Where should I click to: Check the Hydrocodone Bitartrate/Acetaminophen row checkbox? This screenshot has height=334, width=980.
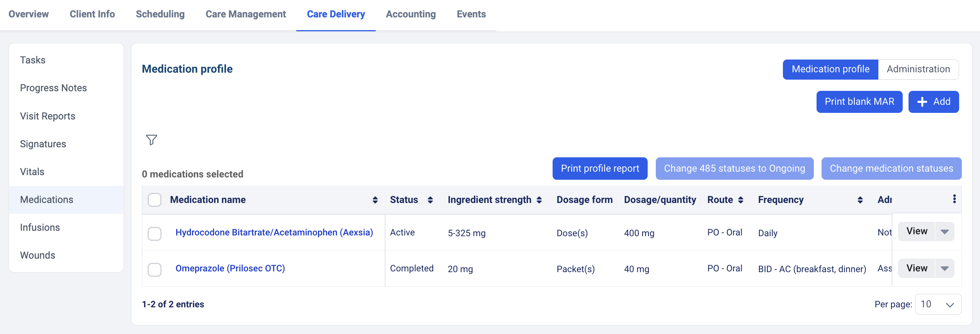(x=155, y=233)
